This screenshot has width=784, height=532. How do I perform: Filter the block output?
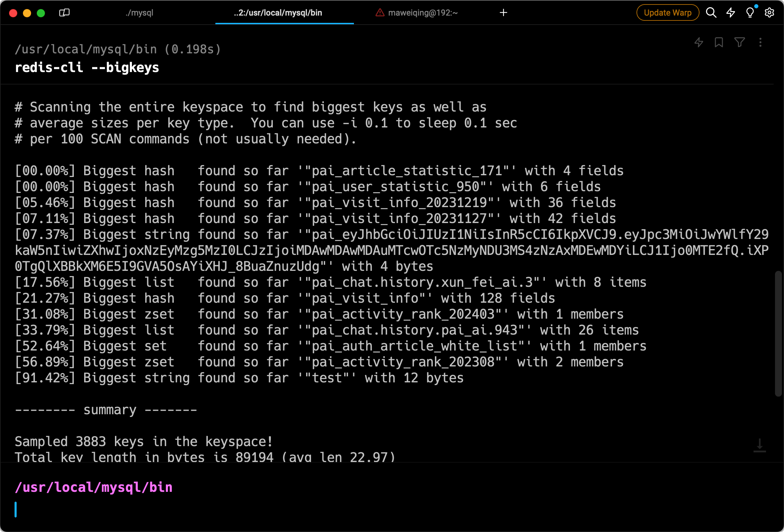click(x=739, y=42)
